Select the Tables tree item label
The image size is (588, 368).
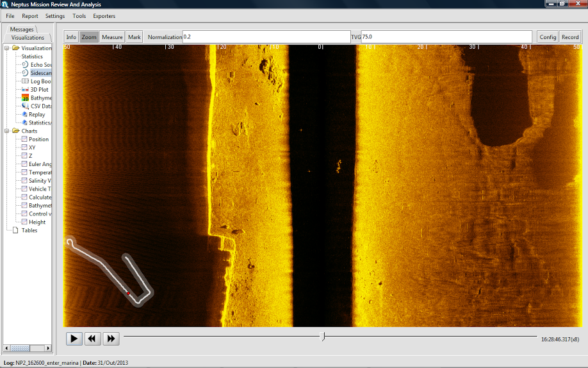point(29,230)
